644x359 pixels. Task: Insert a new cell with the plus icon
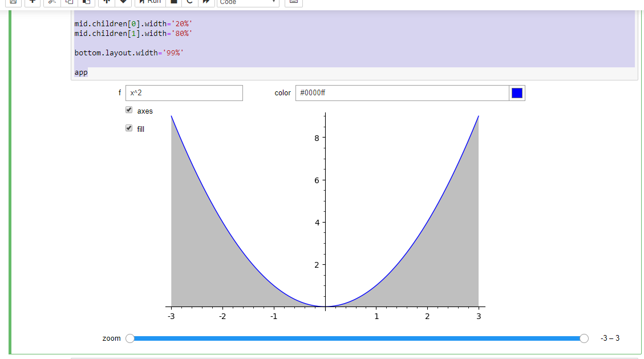pyautogui.click(x=33, y=2)
